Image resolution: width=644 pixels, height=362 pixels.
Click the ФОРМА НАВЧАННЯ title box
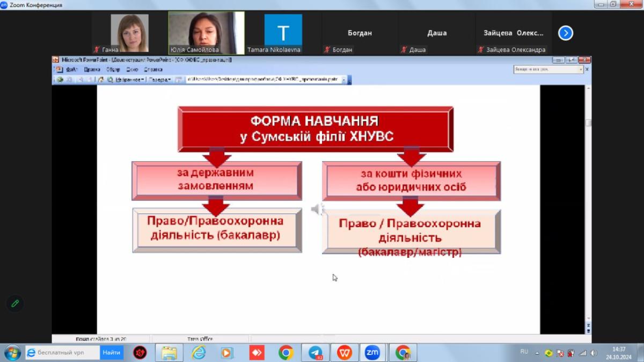point(316,129)
